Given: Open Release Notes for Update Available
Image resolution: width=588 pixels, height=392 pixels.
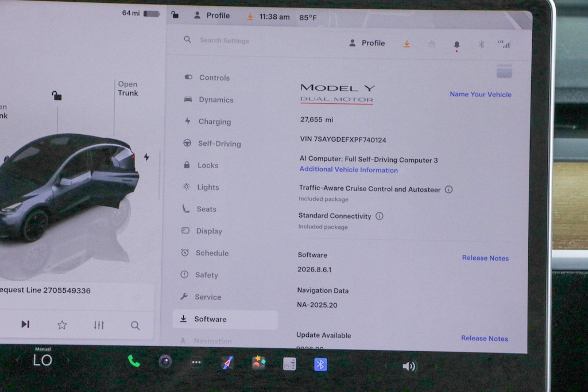Looking at the screenshot, I should click(485, 338).
